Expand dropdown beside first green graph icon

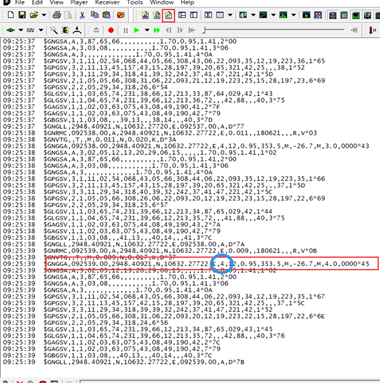[273, 15]
